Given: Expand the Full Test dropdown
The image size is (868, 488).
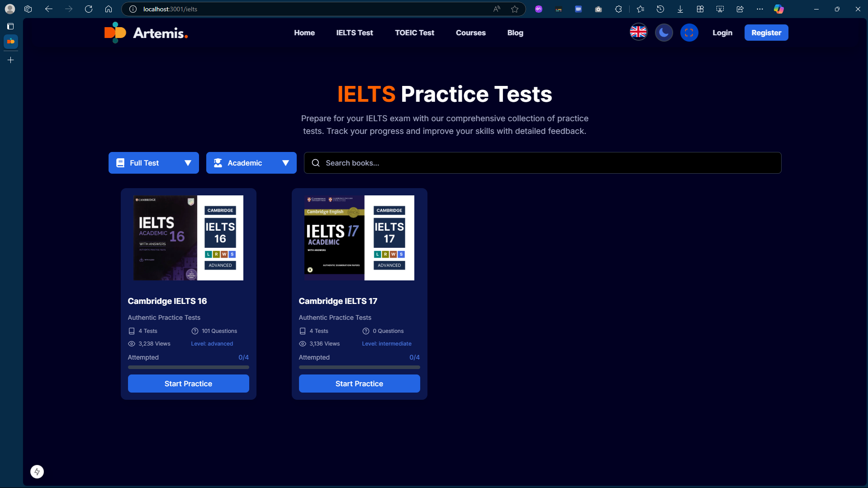Looking at the screenshot, I should point(154,163).
